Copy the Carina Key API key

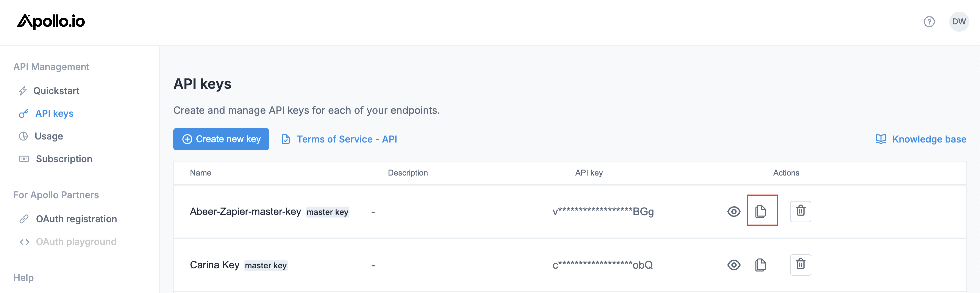(760, 265)
